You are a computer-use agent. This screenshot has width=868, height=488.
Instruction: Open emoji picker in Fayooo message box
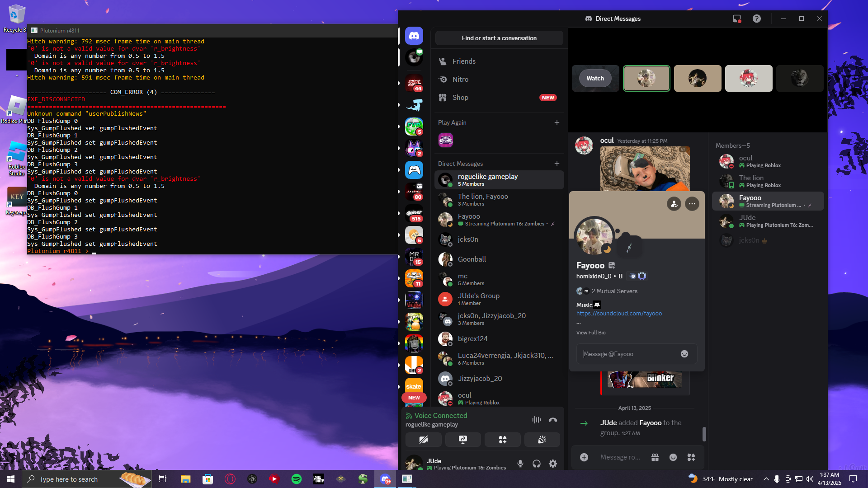pos(684,354)
